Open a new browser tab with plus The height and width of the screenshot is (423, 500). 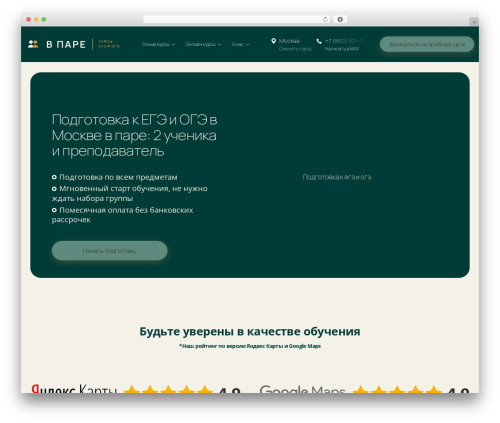click(x=474, y=22)
